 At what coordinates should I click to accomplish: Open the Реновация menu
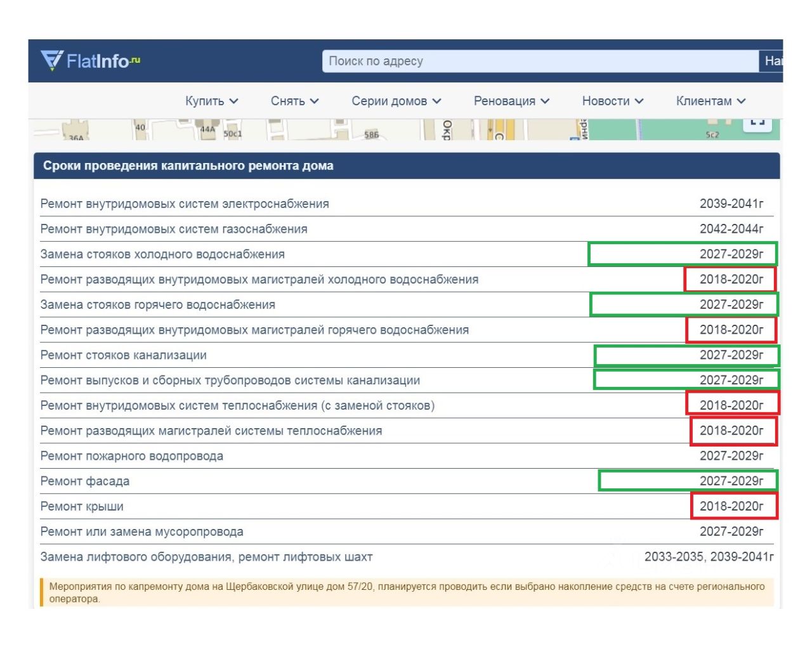512,101
